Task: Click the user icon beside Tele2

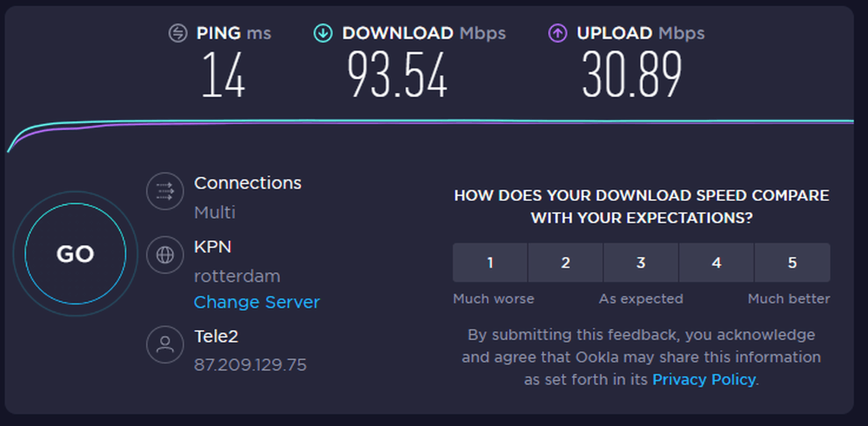Action: (165, 344)
